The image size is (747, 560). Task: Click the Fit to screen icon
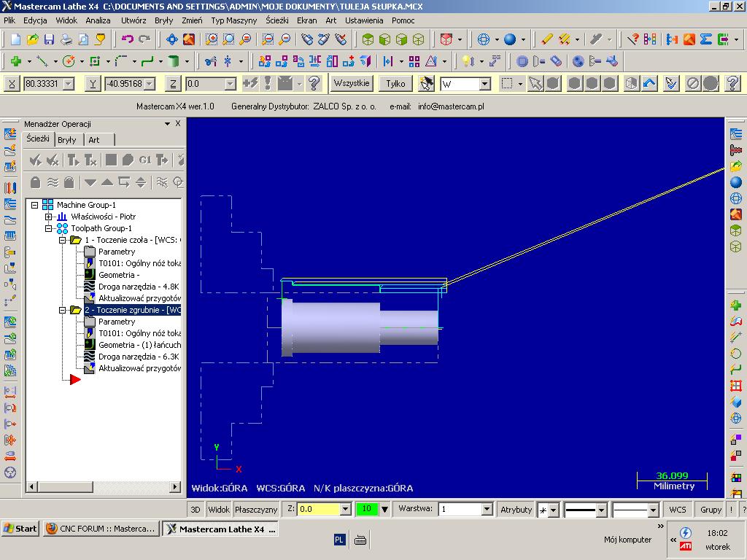tap(172, 39)
